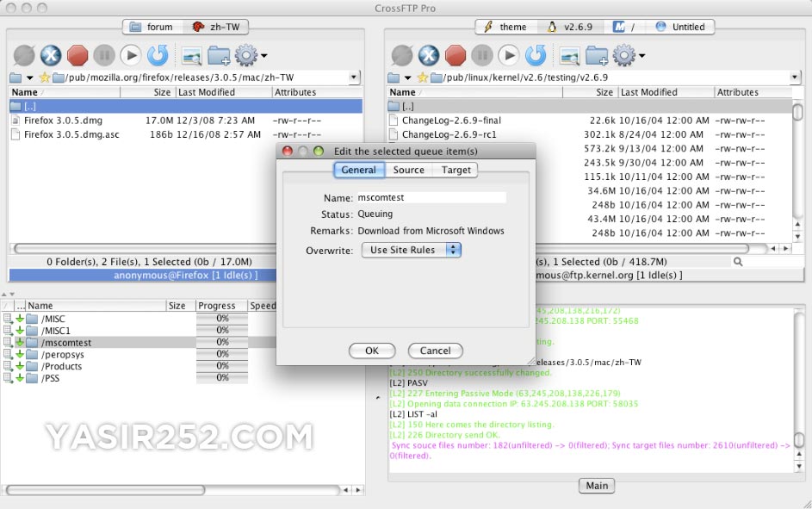Sort right pane by Size column header
812x509 pixels.
[x=590, y=92]
